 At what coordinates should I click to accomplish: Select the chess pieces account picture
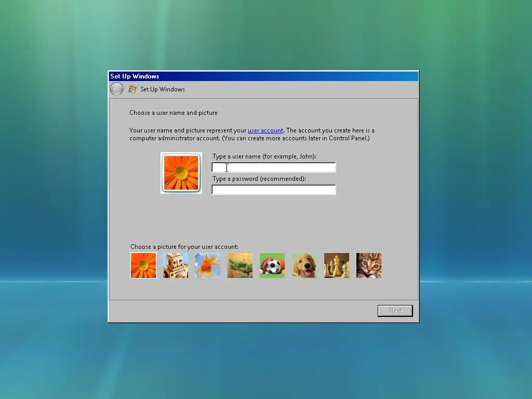tap(337, 265)
